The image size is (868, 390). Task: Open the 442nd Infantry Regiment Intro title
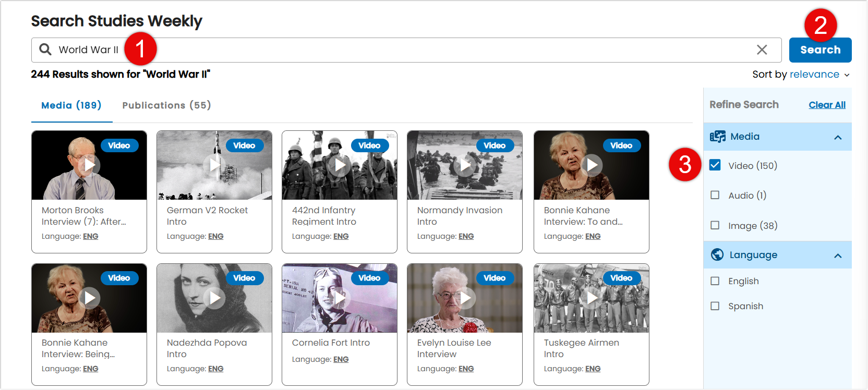pos(324,216)
